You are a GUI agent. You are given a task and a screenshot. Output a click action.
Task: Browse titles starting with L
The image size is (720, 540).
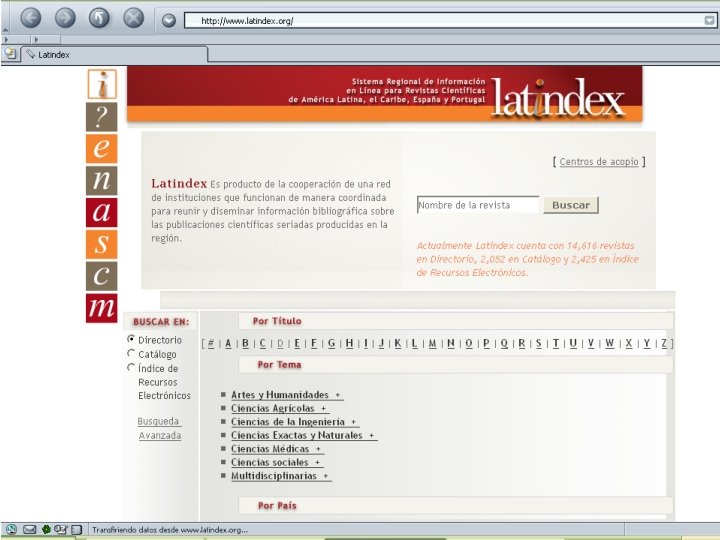415,343
